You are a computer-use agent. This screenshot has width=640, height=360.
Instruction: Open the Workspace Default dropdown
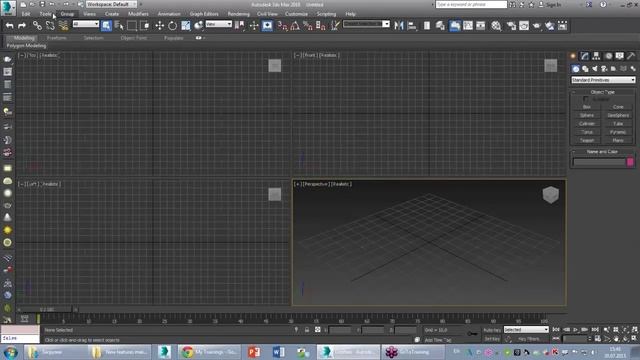(111, 4)
